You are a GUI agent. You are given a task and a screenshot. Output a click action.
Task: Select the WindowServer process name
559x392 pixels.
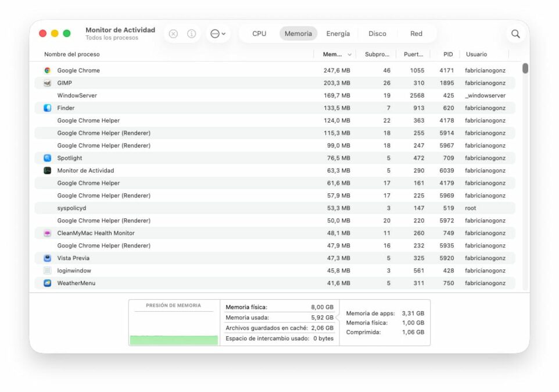[77, 95]
